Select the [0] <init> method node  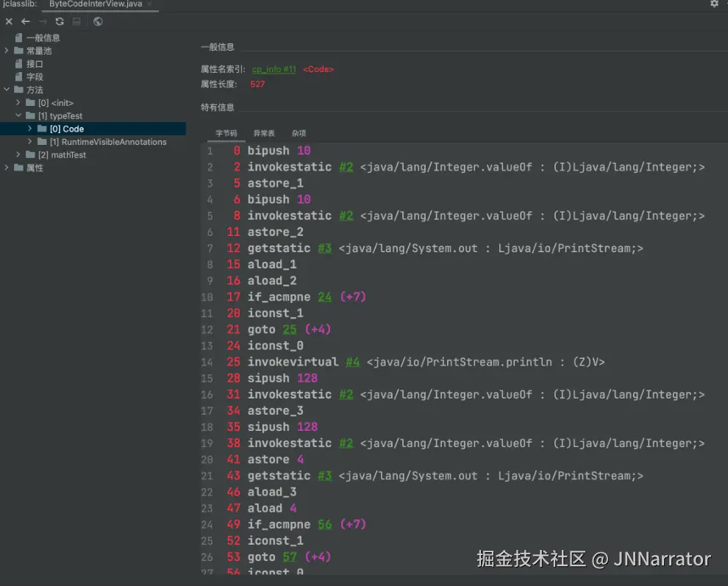click(x=56, y=103)
